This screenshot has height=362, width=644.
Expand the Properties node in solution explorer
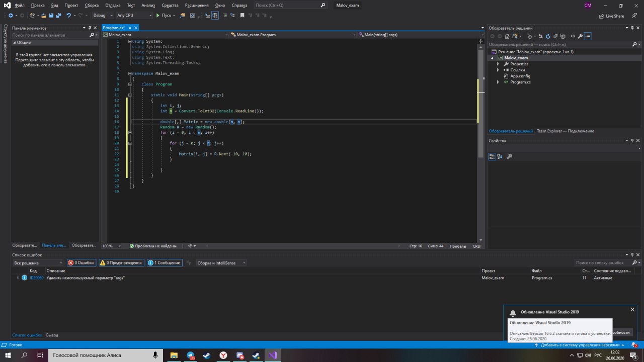point(498,64)
